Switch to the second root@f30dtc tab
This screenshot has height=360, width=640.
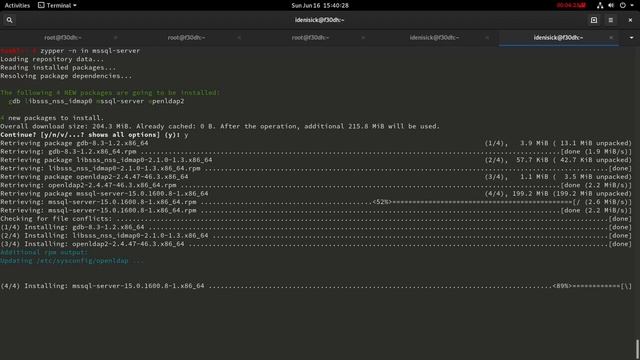pyautogui.click(x=186, y=38)
